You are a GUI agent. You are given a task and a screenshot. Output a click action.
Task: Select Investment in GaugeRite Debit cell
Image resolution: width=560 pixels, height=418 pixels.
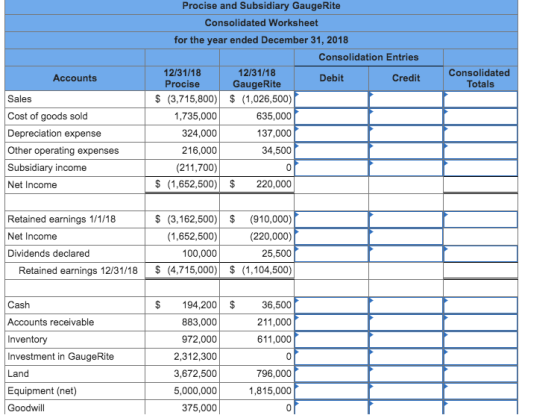331,357
